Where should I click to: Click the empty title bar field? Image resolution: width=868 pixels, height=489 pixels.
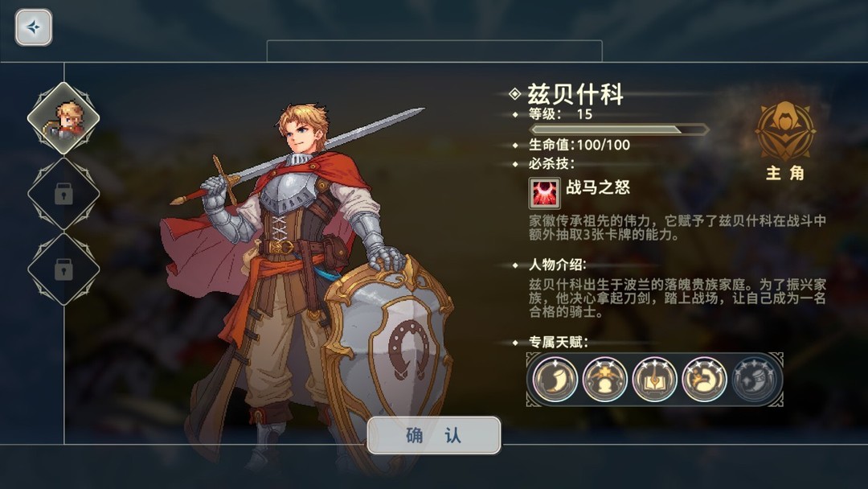(435, 51)
